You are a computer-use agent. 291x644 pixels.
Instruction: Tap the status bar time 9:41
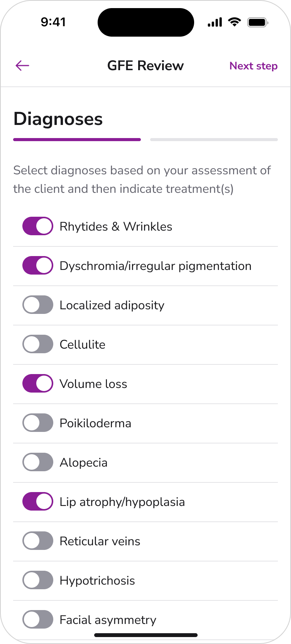[53, 22]
